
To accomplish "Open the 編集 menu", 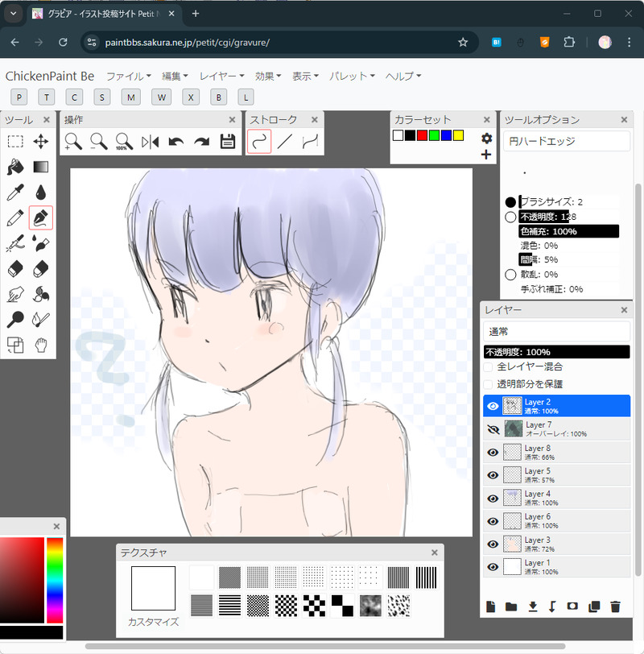I will (x=175, y=77).
